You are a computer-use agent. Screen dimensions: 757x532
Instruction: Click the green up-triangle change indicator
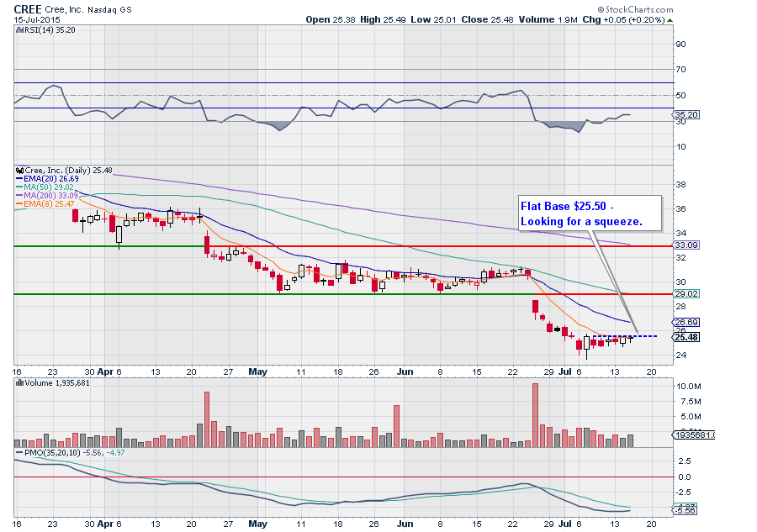click(670, 20)
